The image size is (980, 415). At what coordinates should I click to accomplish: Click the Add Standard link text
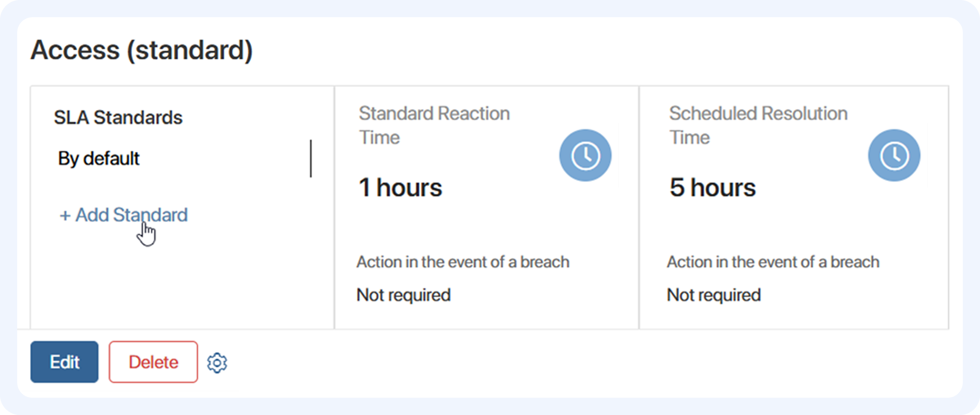131,215
